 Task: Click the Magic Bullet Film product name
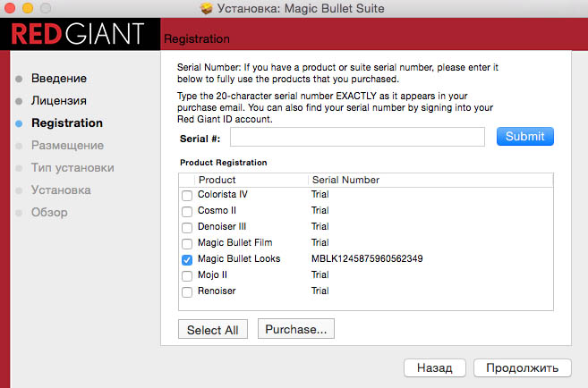pyautogui.click(x=235, y=242)
